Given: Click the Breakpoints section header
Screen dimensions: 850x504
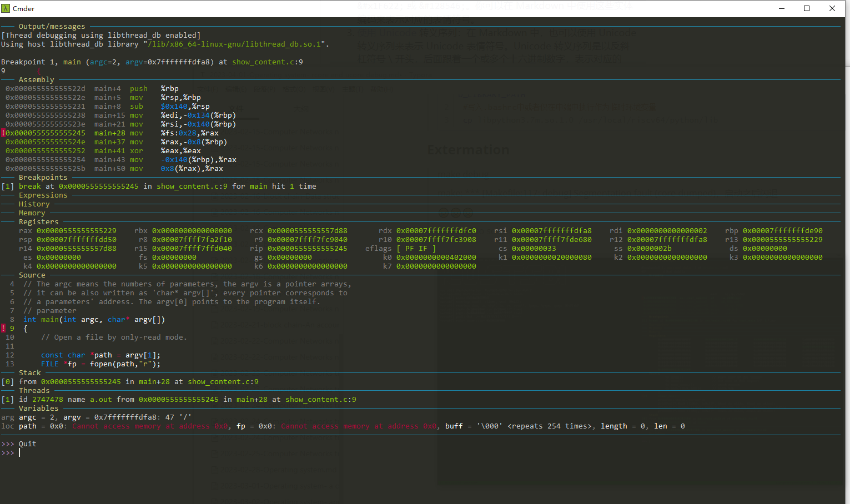Looking at the screenshot, I should tap(43, 178).
